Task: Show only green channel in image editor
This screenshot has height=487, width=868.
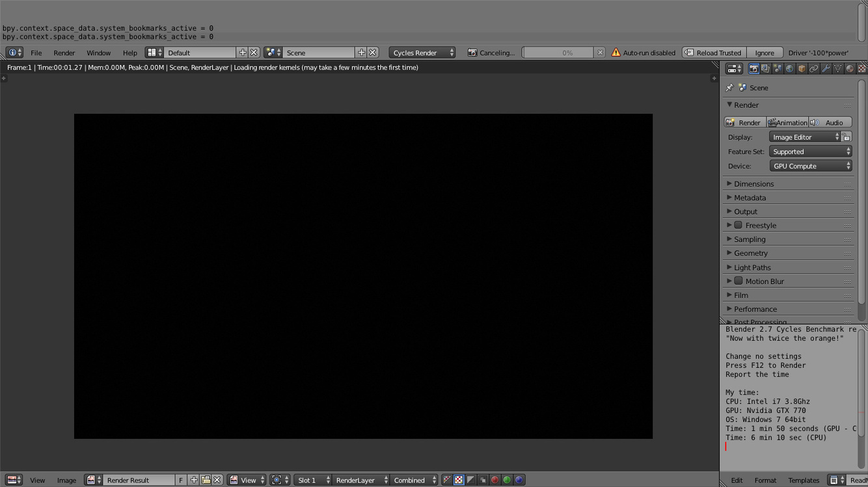Action: point(507,480)
